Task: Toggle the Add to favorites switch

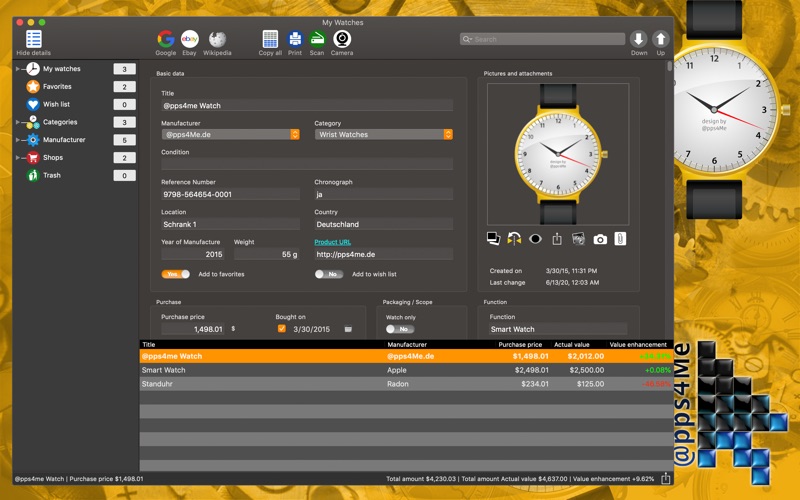Action: point(176,274)
